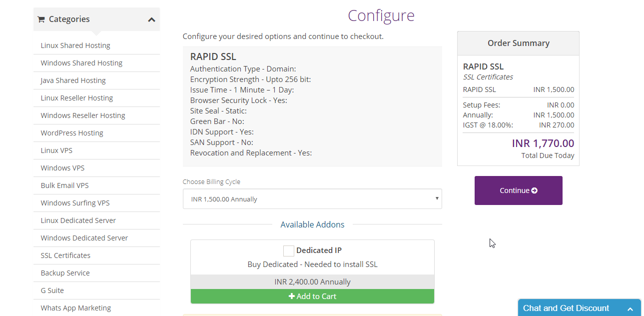Screen dimensions: 644x316
Task: Tick the Dedicated IP addon checkbox
Action: pyautogui.click(x=289, y=250)
